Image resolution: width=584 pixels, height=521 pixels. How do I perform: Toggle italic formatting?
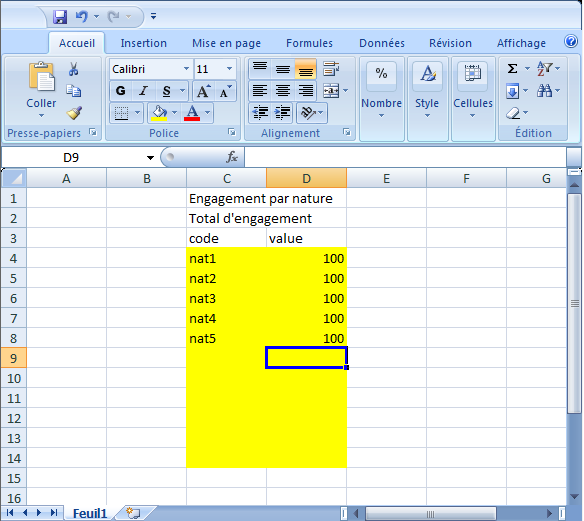pos(143,91)
